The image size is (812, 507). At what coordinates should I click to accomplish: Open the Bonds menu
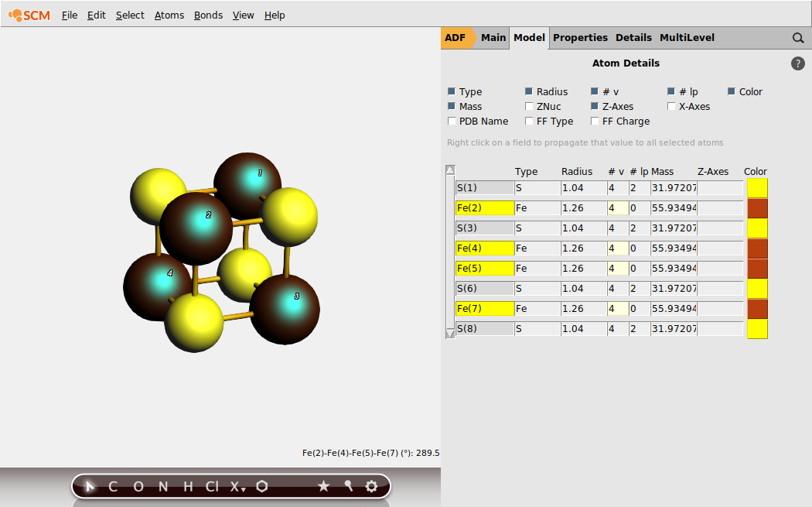[x=208, y=15]
